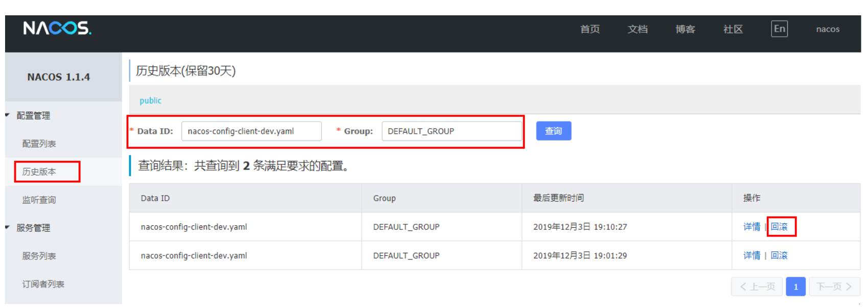Collapse the 配置管理 section arrow
The height and width of the screenshot is (308, 868).
(x=8, y=115)
